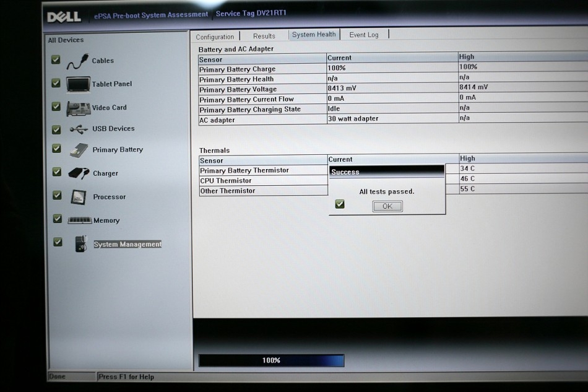
Task: Select the Charger label
Action: click(x=105, y=173)
